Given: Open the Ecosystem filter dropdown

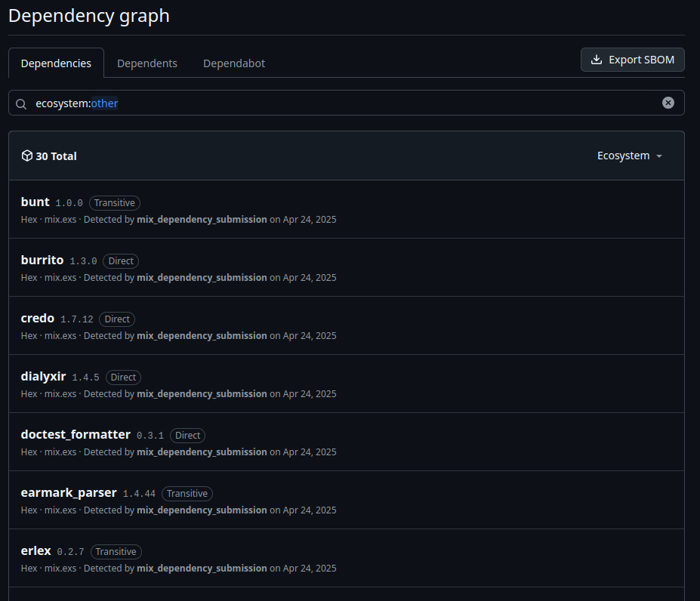Looking at the screenshot, I should pyautogui.click(x=630, y=156).
